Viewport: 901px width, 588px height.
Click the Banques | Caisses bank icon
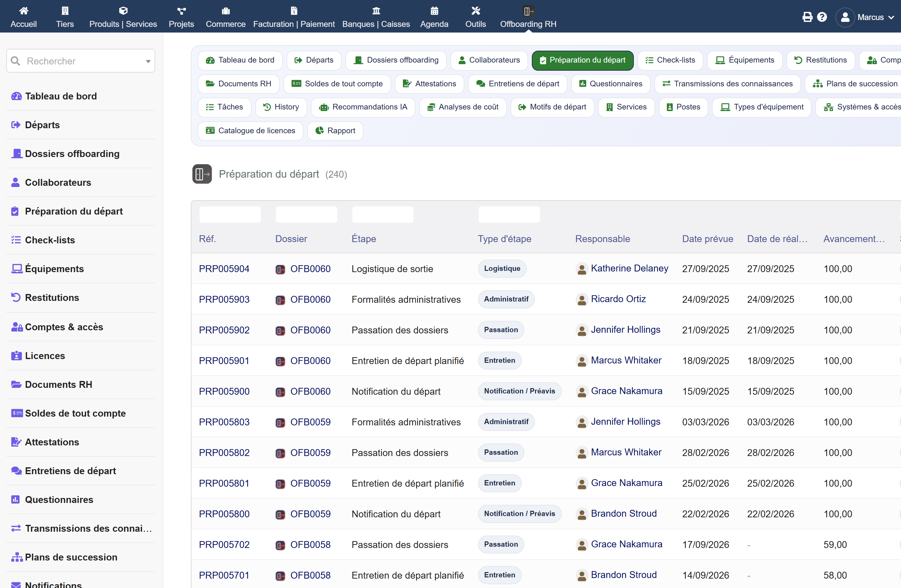(x=376, y=11)
